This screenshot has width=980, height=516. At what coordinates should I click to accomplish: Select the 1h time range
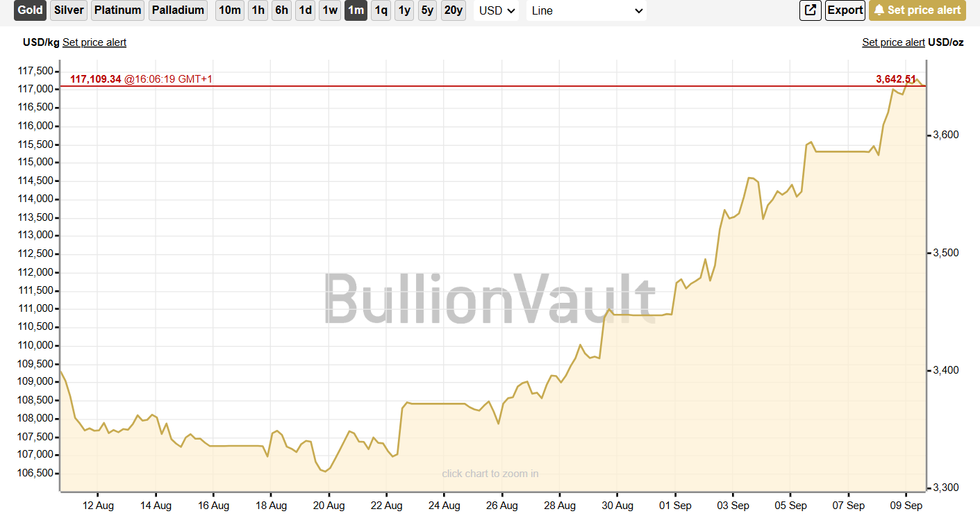click(258, 10)
